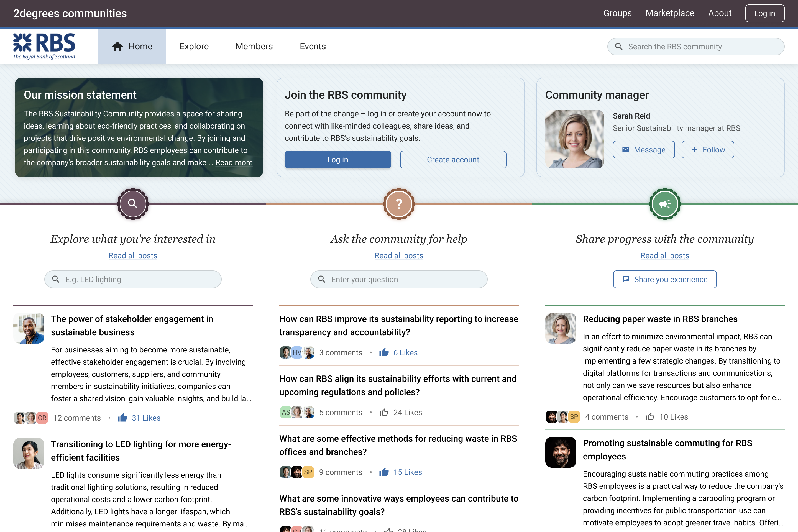Like the paper waste post thumbs-up

click(x=650, y=417)
